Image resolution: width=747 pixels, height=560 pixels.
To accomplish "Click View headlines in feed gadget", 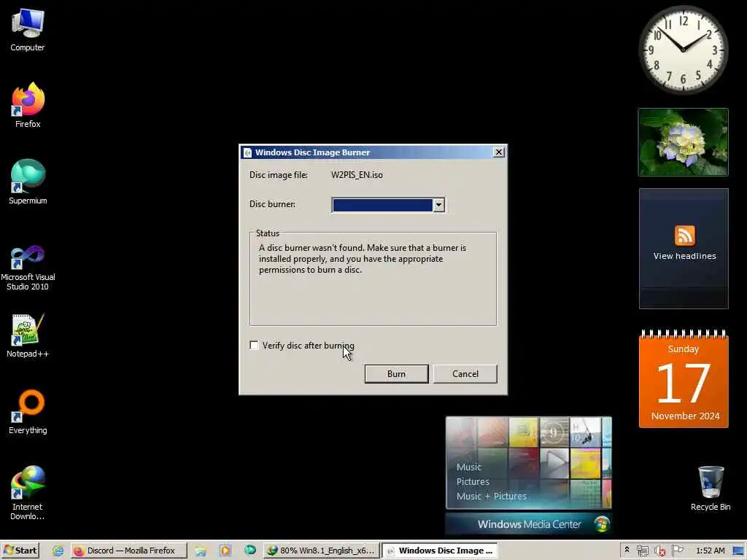I will point(684,256).
